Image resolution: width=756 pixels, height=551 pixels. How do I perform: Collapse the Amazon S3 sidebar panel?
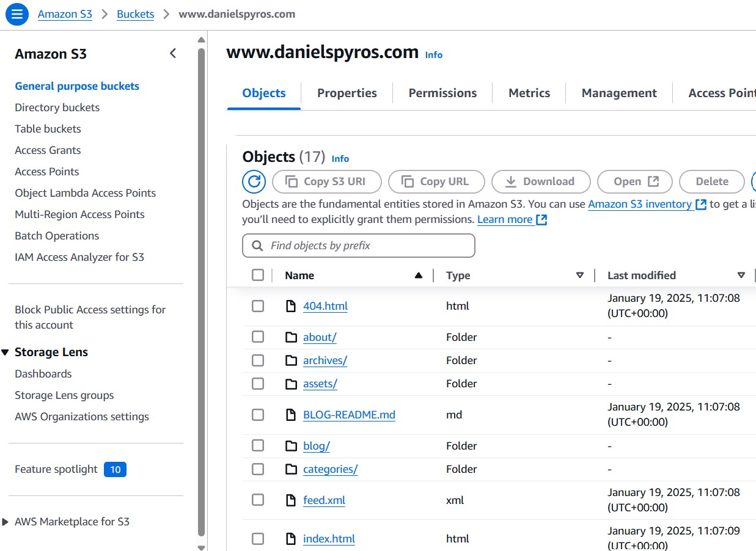click(173, 54)
